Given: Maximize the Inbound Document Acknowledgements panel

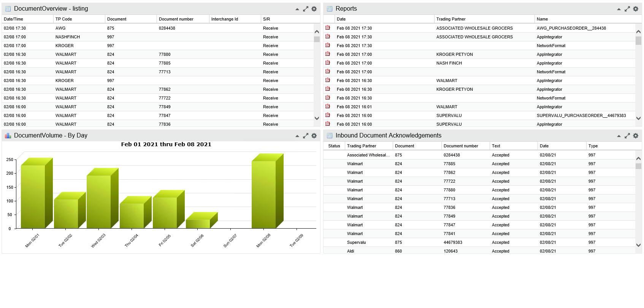Looking at the screenshot, I should coord(627,136).
